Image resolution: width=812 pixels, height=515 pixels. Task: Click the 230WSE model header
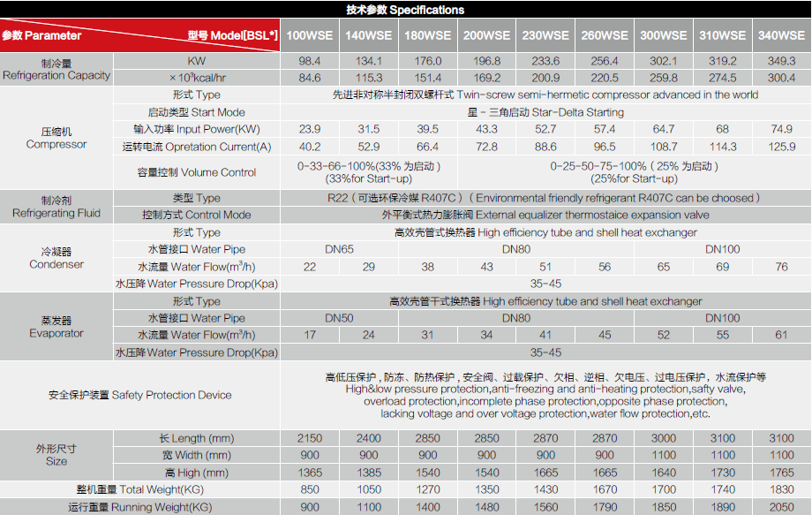(x=545, y=35)
